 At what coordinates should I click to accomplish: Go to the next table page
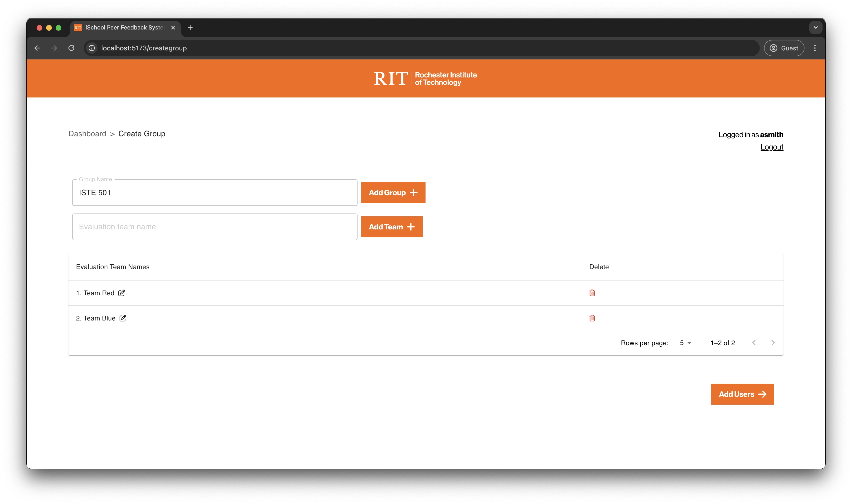(x=773, y=343)
